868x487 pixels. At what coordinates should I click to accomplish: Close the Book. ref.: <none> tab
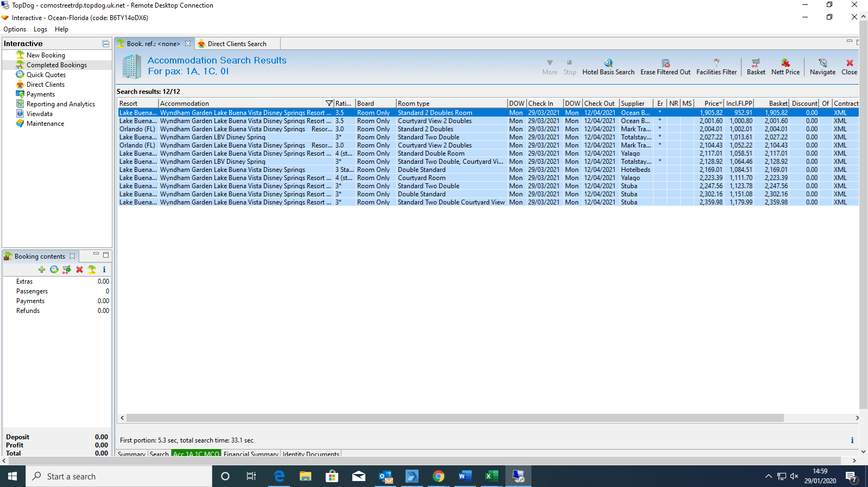point(188,44)
